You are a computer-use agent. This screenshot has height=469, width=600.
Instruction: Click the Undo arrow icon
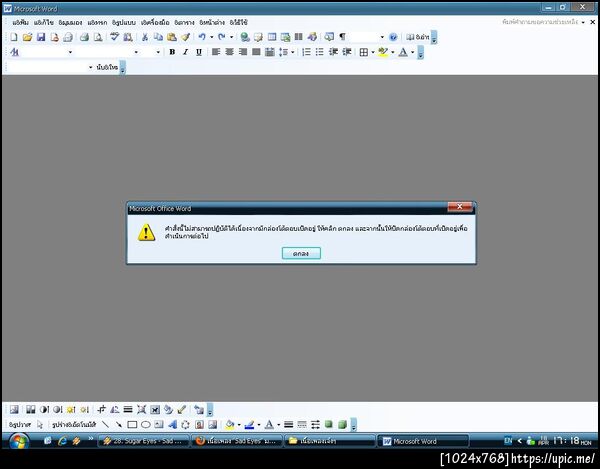point(202,37)
